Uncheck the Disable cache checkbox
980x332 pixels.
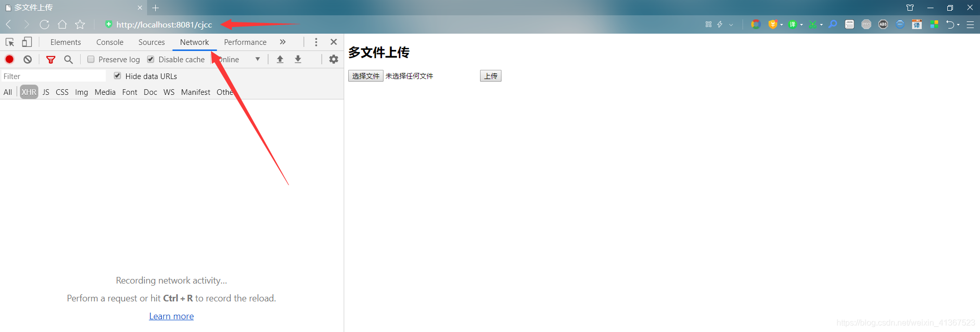151,59
